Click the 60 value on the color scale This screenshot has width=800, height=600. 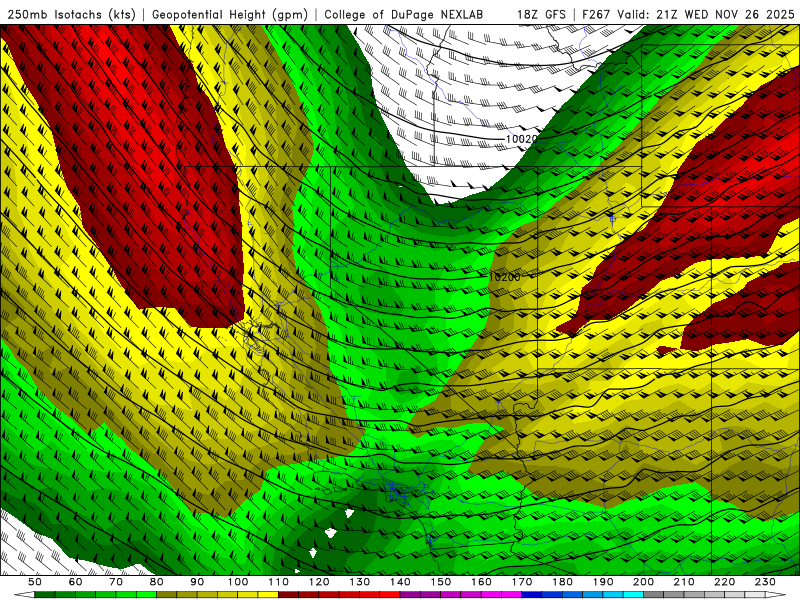(x=75, y=582)
